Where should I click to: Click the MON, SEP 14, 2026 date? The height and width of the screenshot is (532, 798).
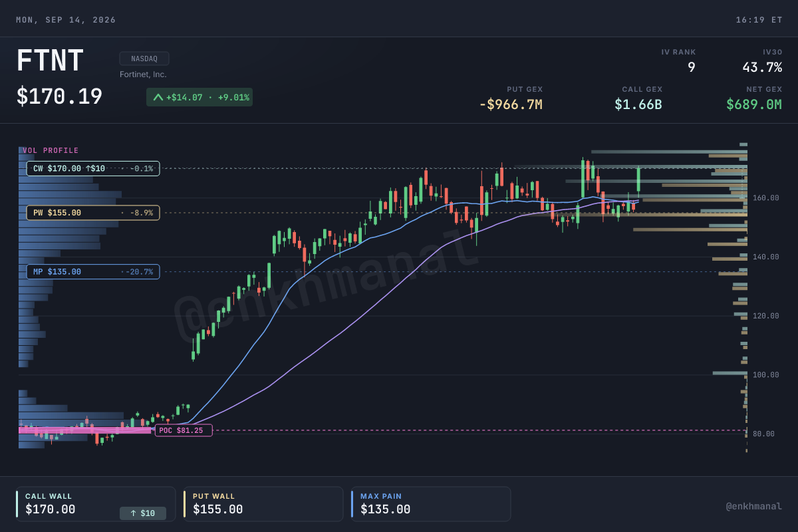(x=66, y=20)
